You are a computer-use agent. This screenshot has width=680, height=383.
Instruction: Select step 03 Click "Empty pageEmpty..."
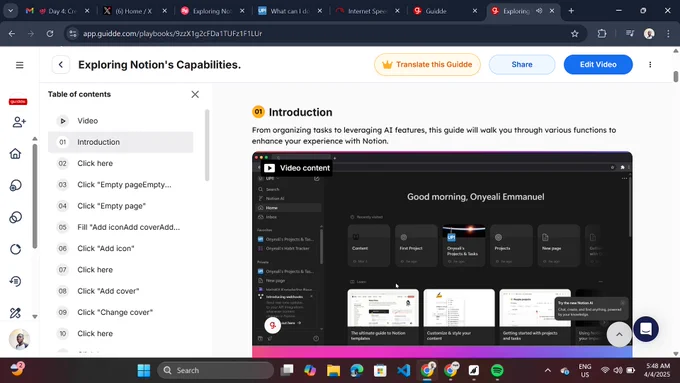point(121,184)
